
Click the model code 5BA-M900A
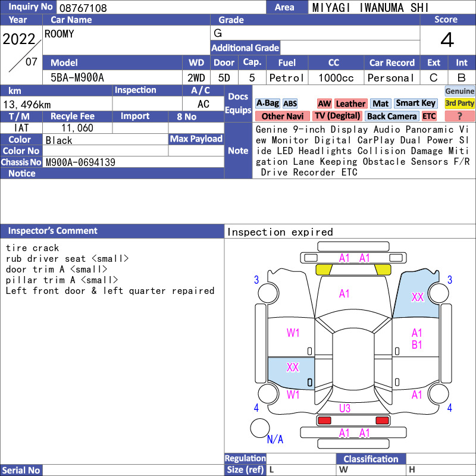pos(77,78)
